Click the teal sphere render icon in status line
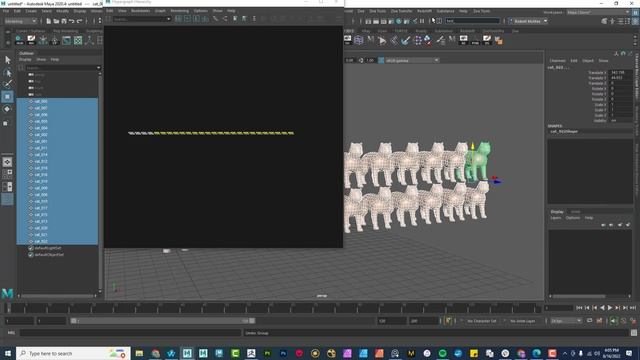The height and width of the screenshot is (360, 640). (x=399, y=21)
